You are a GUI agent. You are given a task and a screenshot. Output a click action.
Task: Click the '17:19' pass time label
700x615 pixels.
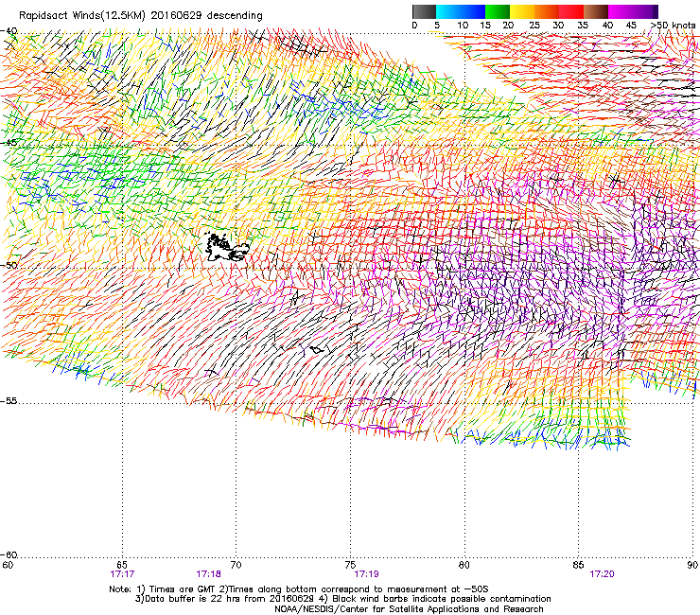point(366,574)
